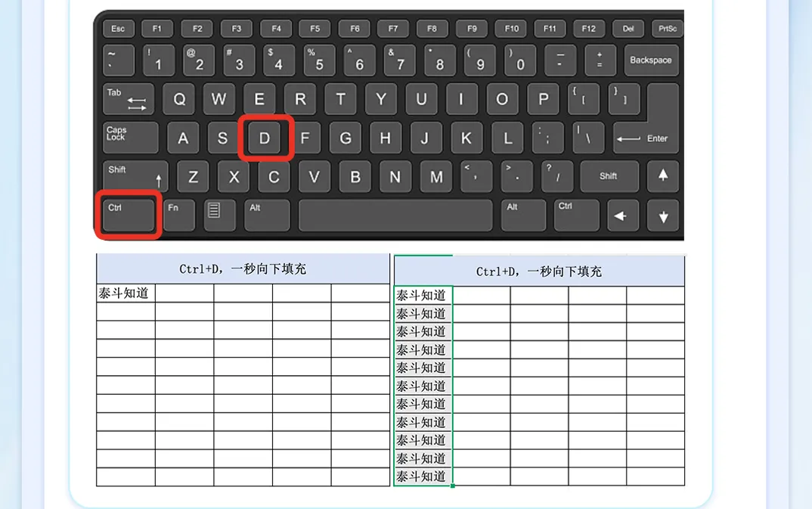Image resolution: width=812 pixels, height=509 pixels.
Task: Click the U key
Action: [421, 99]
